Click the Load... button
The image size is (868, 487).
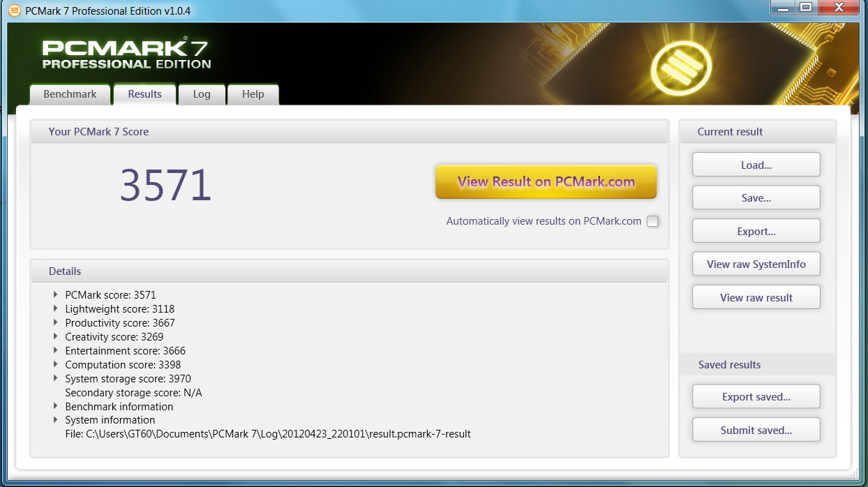tap(756, 165)
